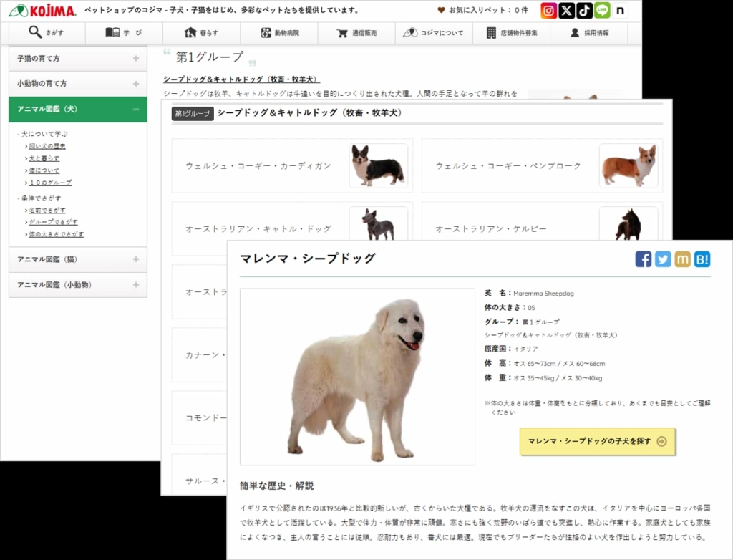Open the TikTok icon in header
Image resolution: width=733 pixels, height=560 pixels.
584,11
